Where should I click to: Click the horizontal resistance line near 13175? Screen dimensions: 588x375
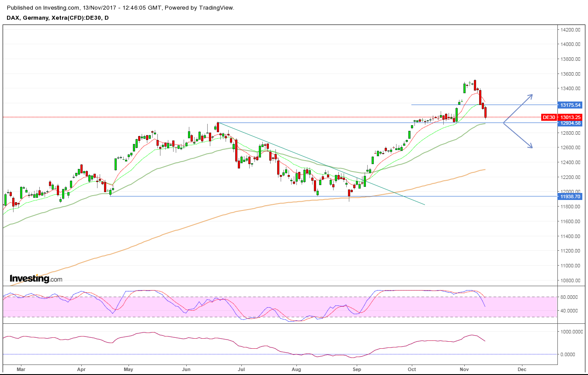tap(437, 105)
